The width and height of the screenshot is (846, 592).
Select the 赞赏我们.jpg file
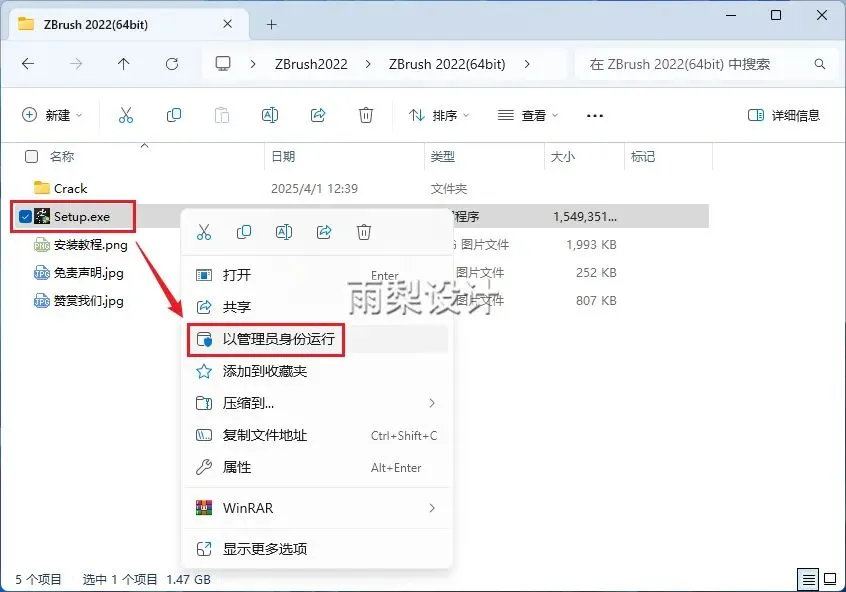88,301
